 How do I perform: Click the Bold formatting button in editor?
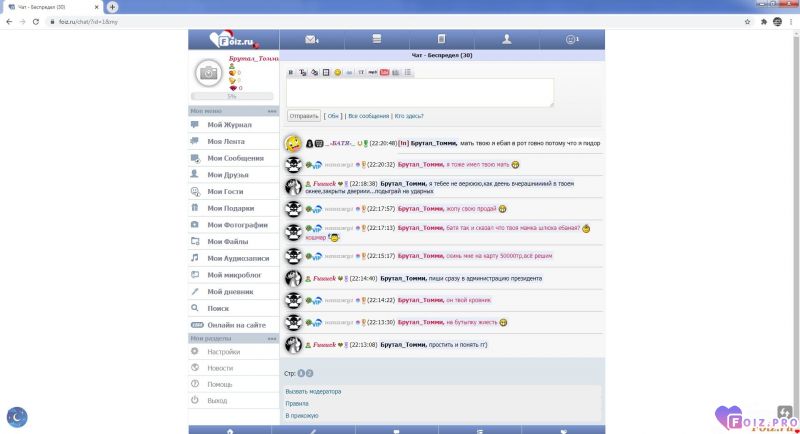click(x=291, y=72)
